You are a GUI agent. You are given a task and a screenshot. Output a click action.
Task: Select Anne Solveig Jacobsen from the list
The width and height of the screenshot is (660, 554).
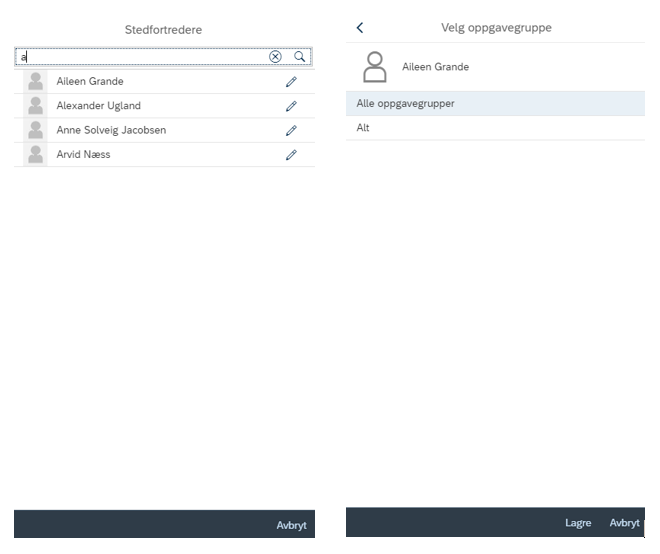coord(164,131)
